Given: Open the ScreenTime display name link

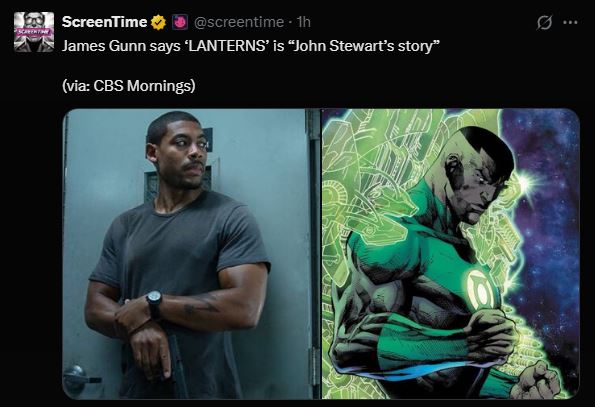Looking at the screenshot, I should point(104,22).
